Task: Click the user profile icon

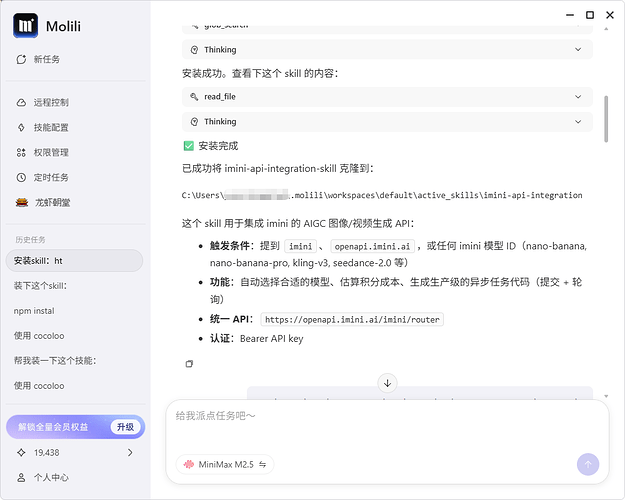Action: (x=21, y=478)
